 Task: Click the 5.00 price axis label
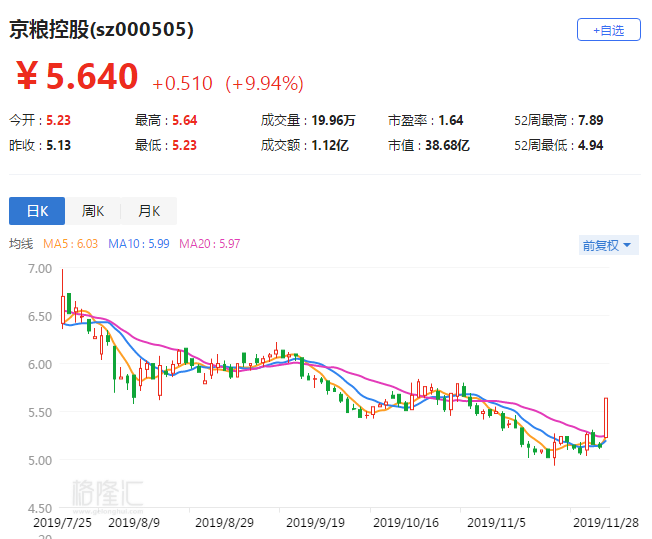40,460
